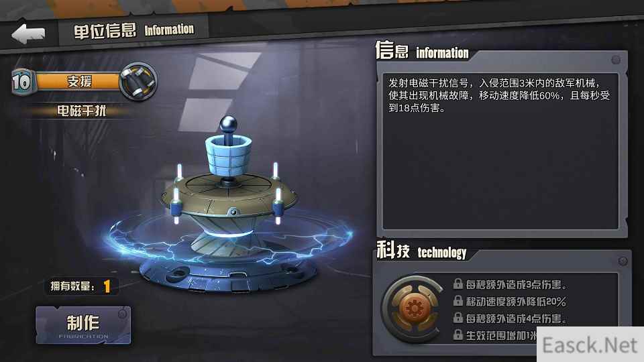Click the Easck.Net watermark
This screenshot has height=362, width=644.
[x=590, y=345]
